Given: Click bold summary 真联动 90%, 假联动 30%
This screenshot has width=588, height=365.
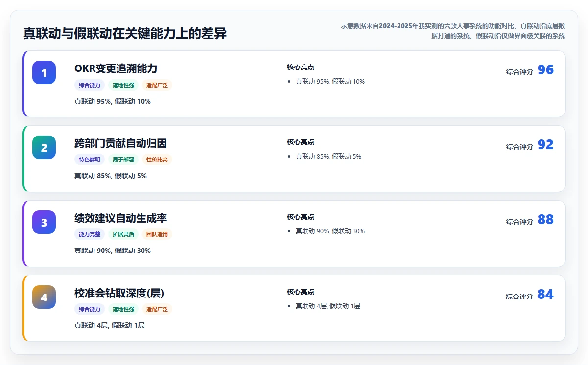Looking at the screenshot, I should coord(113,251).
